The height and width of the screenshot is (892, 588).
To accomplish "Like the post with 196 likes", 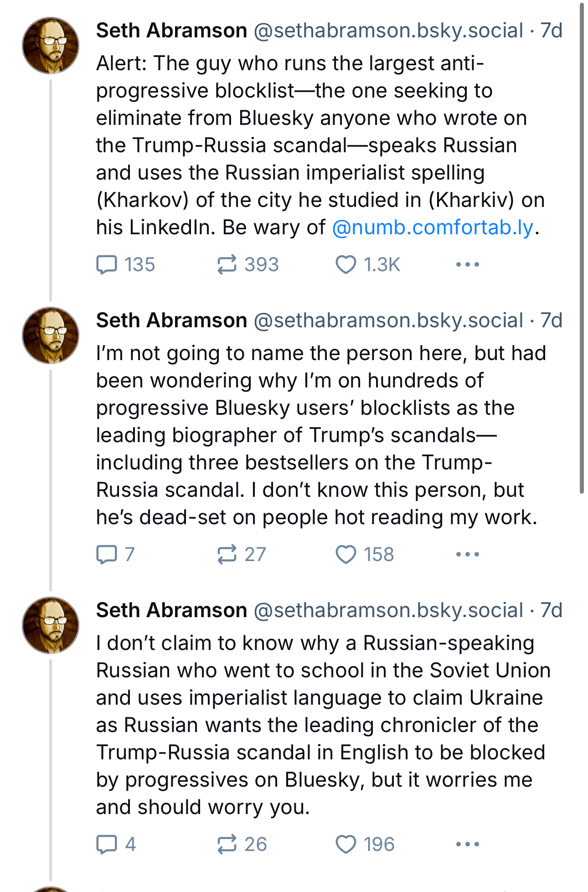I will pyautogui.click(x=346, y=844).
